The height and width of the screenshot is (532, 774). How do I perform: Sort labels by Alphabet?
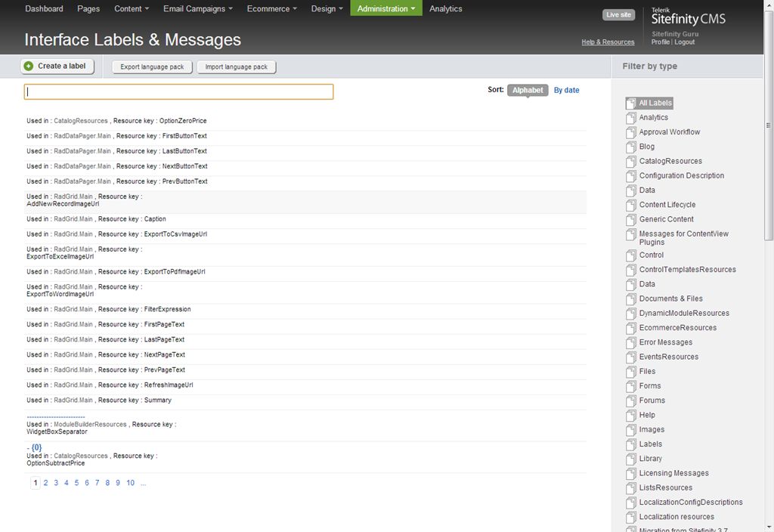(x=528, y=90)
